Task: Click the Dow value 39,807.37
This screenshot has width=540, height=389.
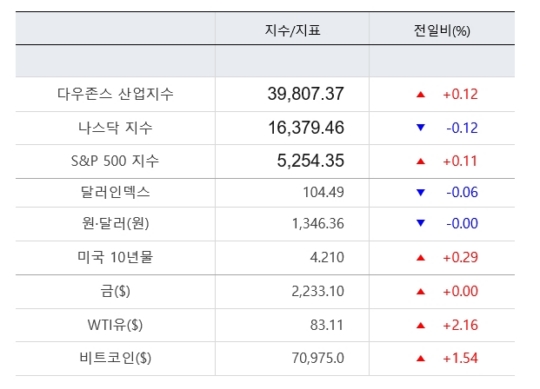Action: tap(306, 94)
